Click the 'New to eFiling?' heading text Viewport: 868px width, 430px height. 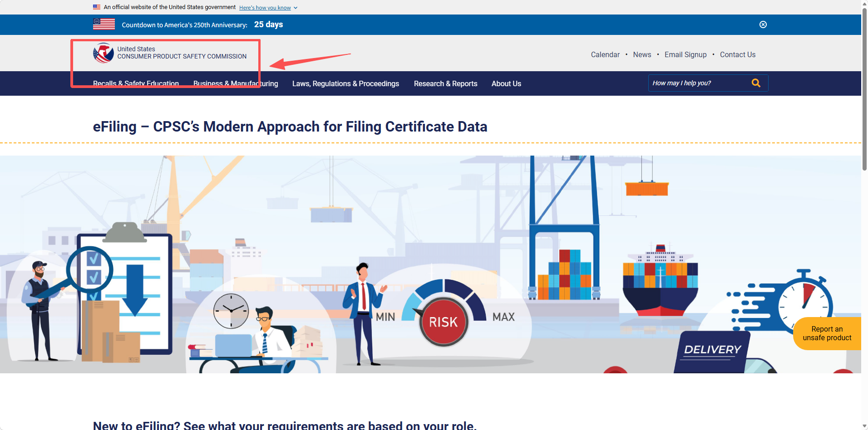click(x=285, y=425)
